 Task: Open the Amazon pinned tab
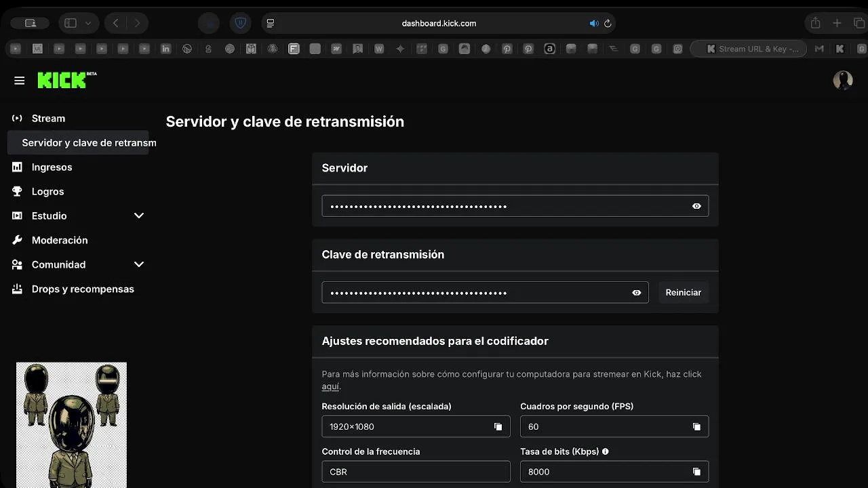[x=550, y=49]
